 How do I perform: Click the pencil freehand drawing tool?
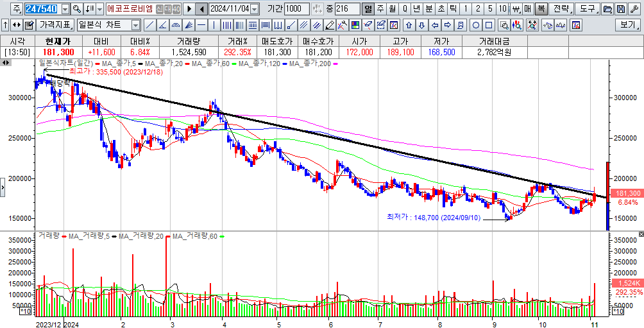(x=330, y=25)
